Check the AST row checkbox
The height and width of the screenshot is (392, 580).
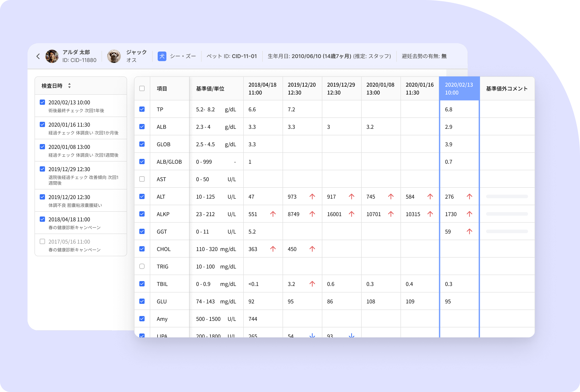pos(142,179)
